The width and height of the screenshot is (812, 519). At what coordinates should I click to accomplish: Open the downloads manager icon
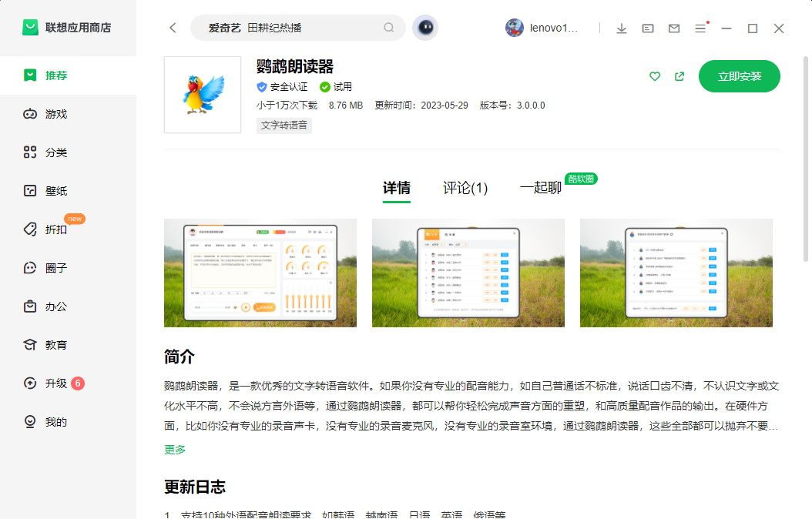622,28
